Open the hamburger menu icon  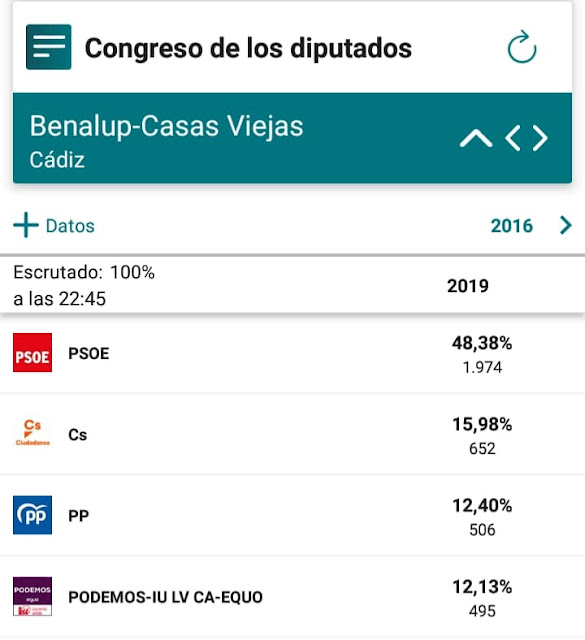[49, 47]
